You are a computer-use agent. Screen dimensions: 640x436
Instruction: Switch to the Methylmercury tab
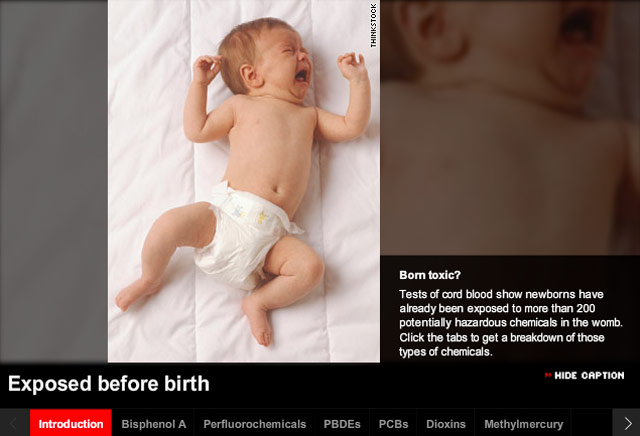coord(523,424)
